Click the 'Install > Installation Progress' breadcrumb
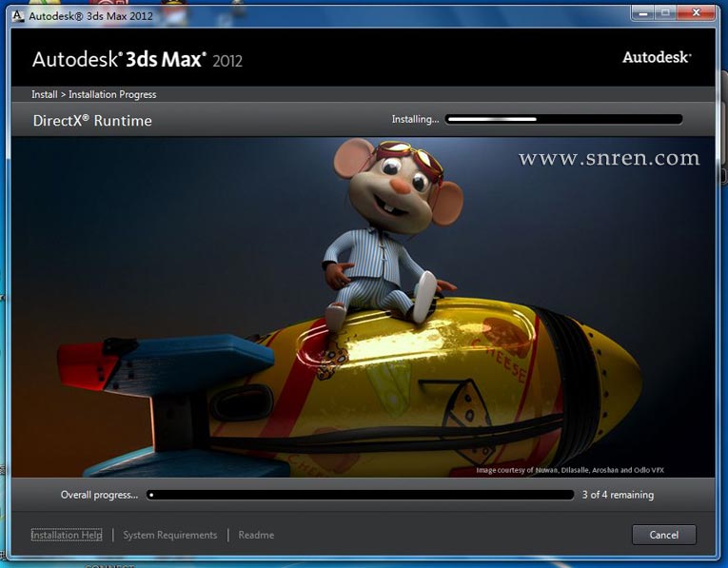 coord(94,95)
